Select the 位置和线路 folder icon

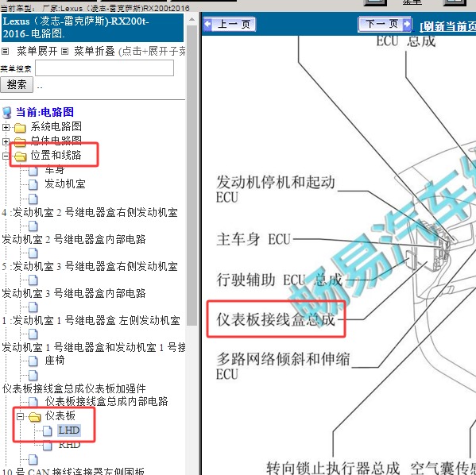pos(20,156)
